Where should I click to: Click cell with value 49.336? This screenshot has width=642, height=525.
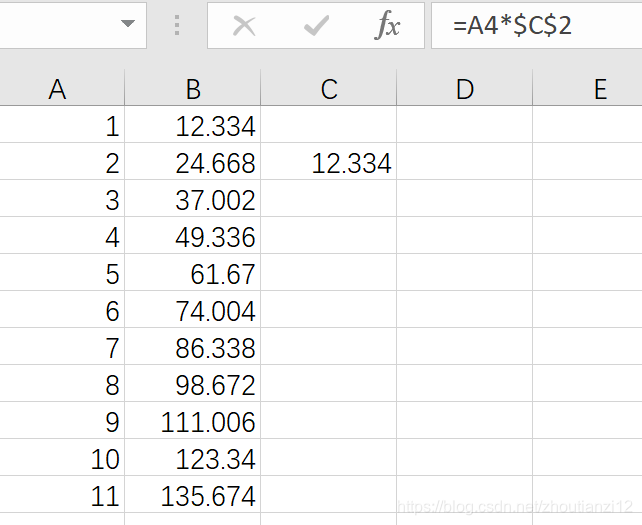point(193,235)
